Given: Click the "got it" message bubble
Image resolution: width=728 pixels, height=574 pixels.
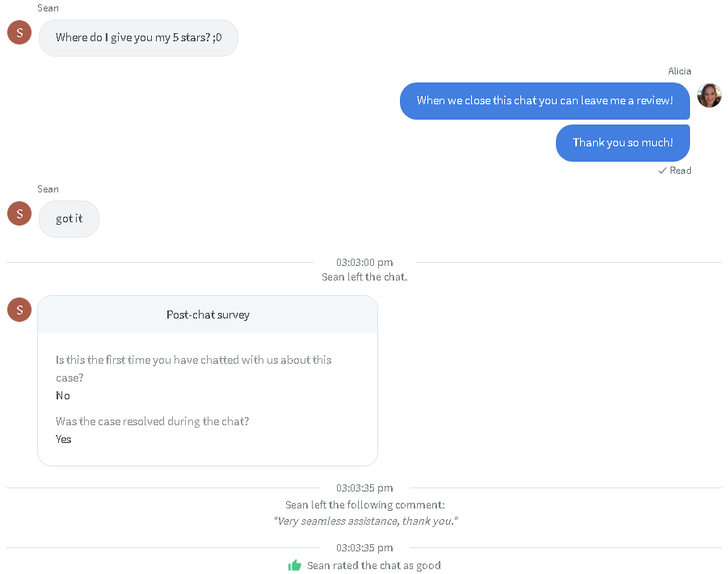Looking at the screenshot, I should (x=69, y=219).
